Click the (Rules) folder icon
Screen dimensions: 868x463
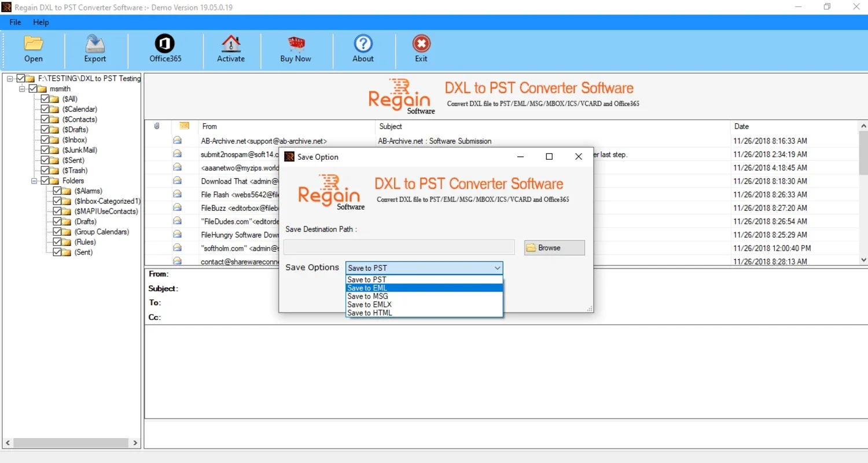[67, 242]
